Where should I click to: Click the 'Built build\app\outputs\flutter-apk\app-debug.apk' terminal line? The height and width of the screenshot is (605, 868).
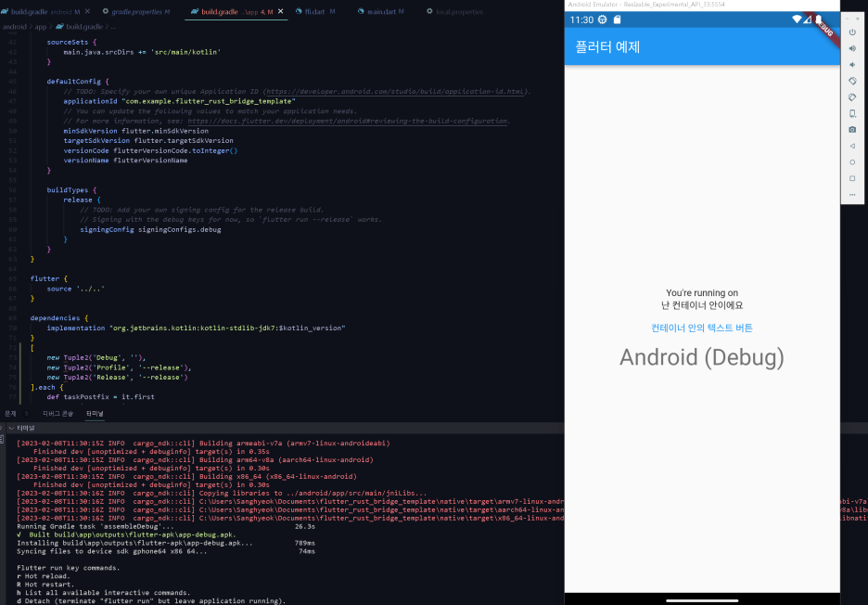tap(127, 534)
